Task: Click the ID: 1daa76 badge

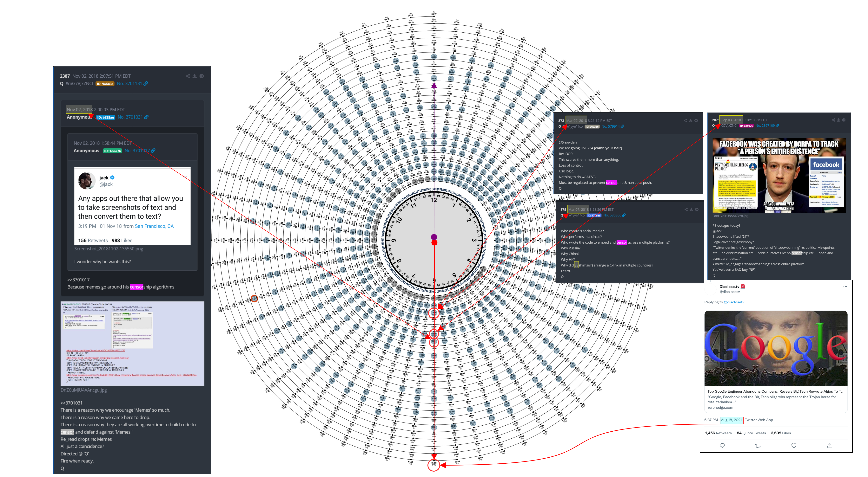Action: [113, 151]
